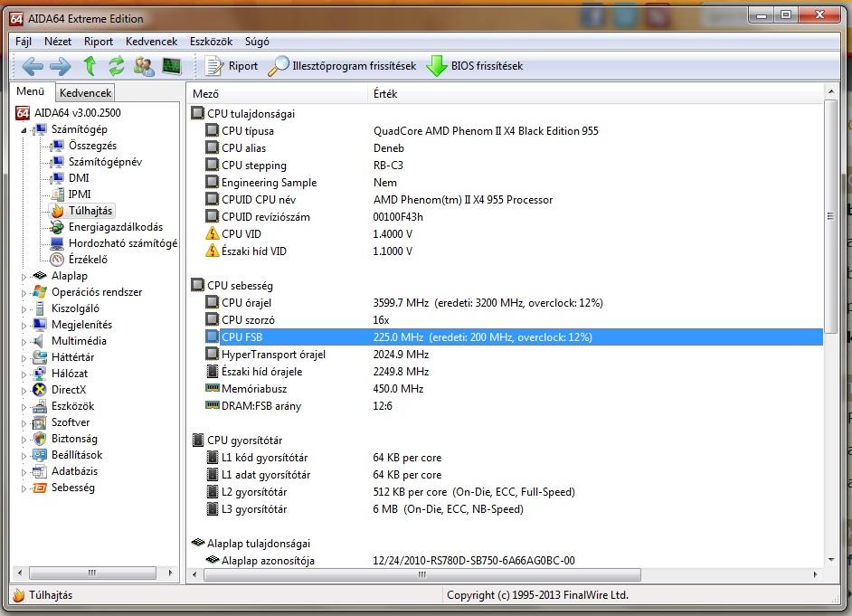Click the Érték column header
The height and width of the screenshot is (616, 852).
tap(595, 93)
